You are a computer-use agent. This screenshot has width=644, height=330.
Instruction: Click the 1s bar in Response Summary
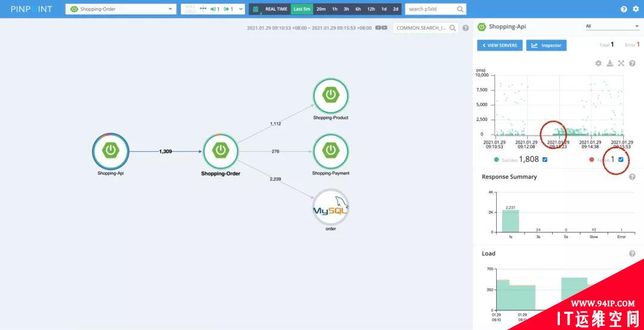(510, 221)
